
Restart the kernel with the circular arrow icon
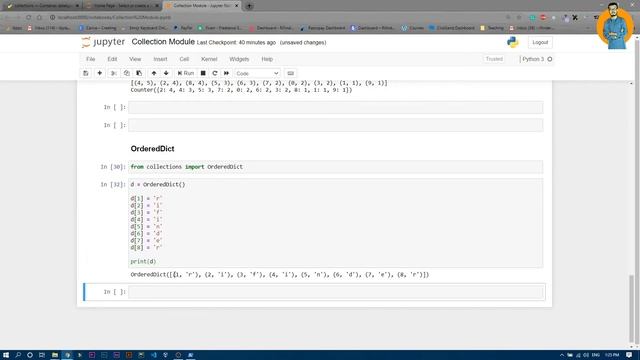(x=215, y=73)
